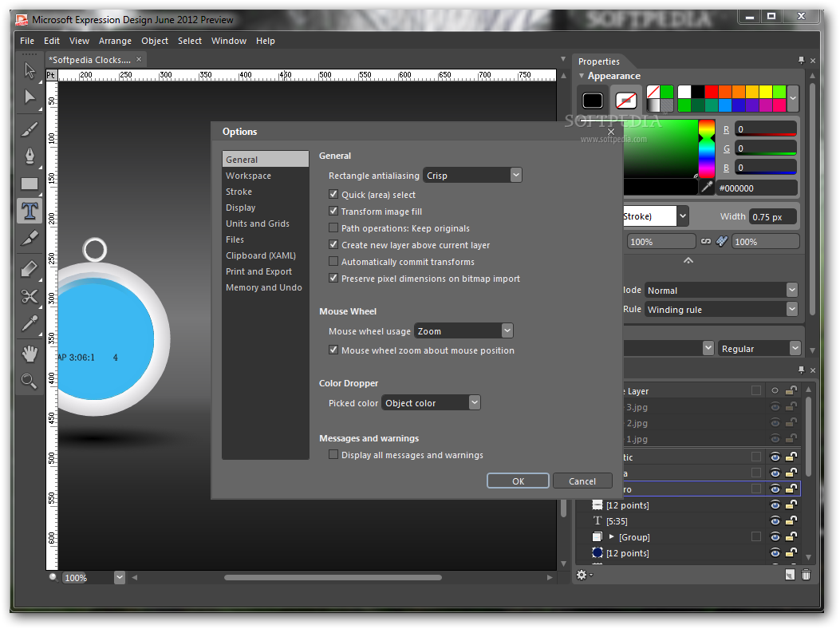This screenshot has width=840, height=629.
Task: Select Memory and Undo options category
Action: (x=265, y=287)
